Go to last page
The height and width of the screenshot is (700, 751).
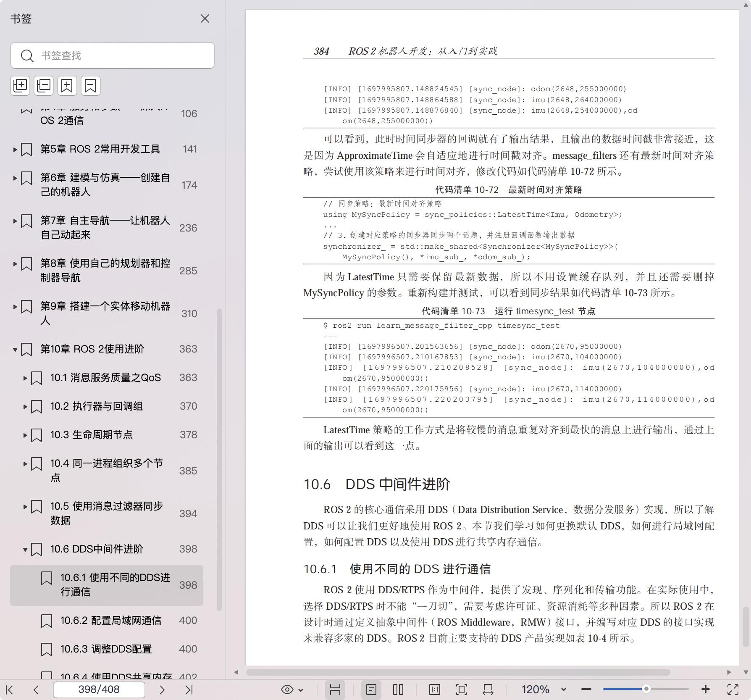[189, 689]
